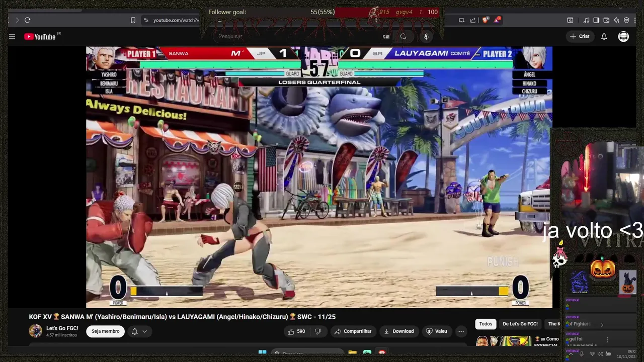The width and height of the screenshot is (644, 362).
Task: Open the Brave playlist music note icon
Action: coord(586,20)
